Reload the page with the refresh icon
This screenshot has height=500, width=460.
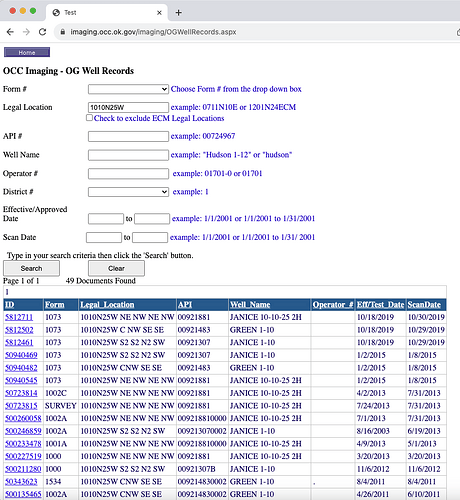[x=42, y=32]
